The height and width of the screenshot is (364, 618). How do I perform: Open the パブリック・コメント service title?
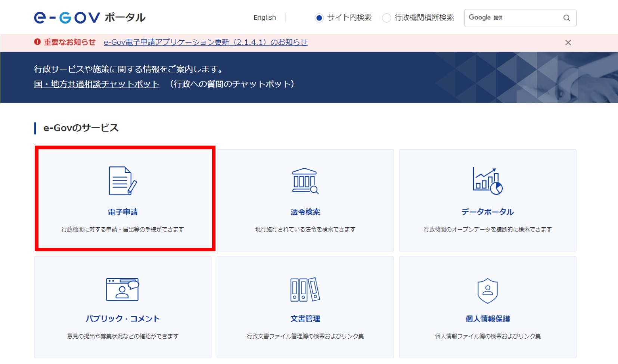(122, 319)
